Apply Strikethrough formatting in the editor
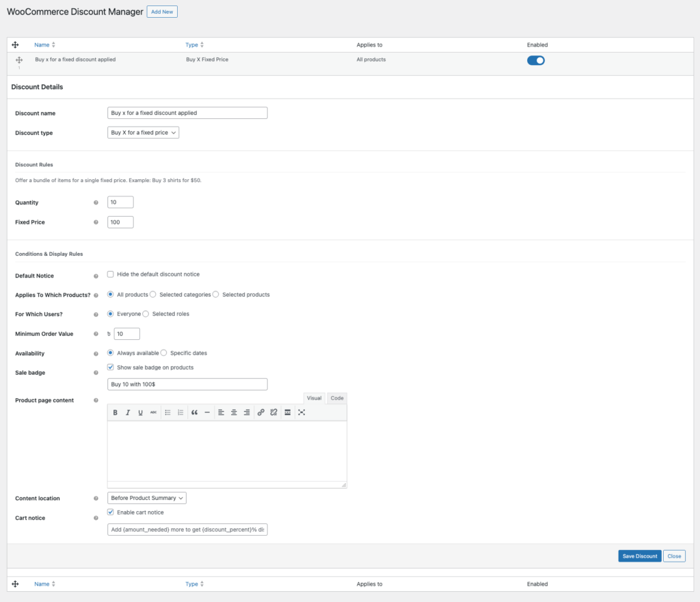This screenshot has width=700, height=602. [x=153, y=413]
